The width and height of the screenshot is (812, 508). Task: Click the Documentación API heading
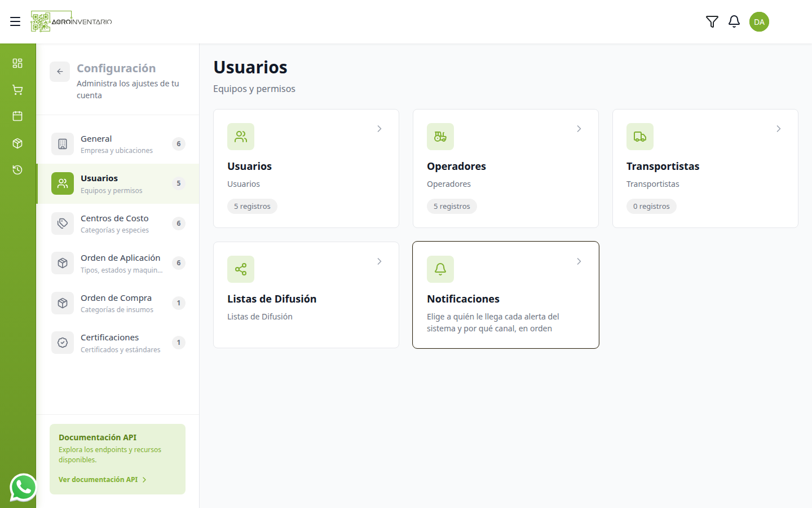pos(98,437)
